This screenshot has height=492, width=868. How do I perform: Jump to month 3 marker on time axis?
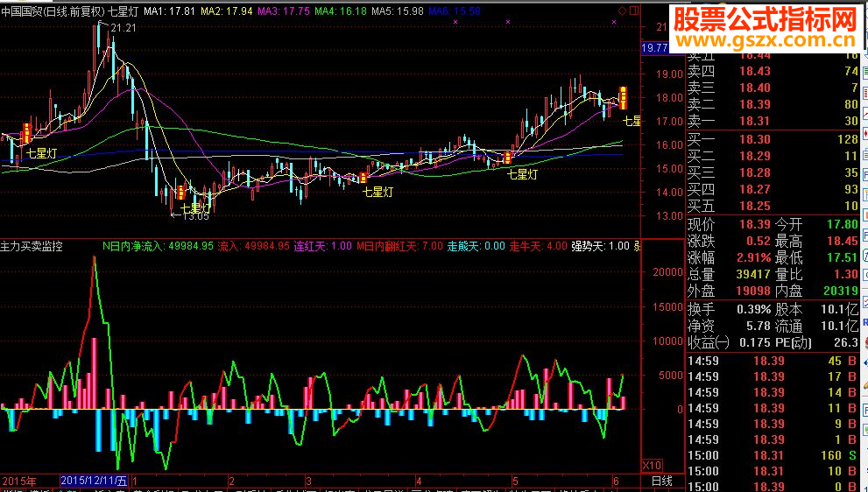pos(309,481)
